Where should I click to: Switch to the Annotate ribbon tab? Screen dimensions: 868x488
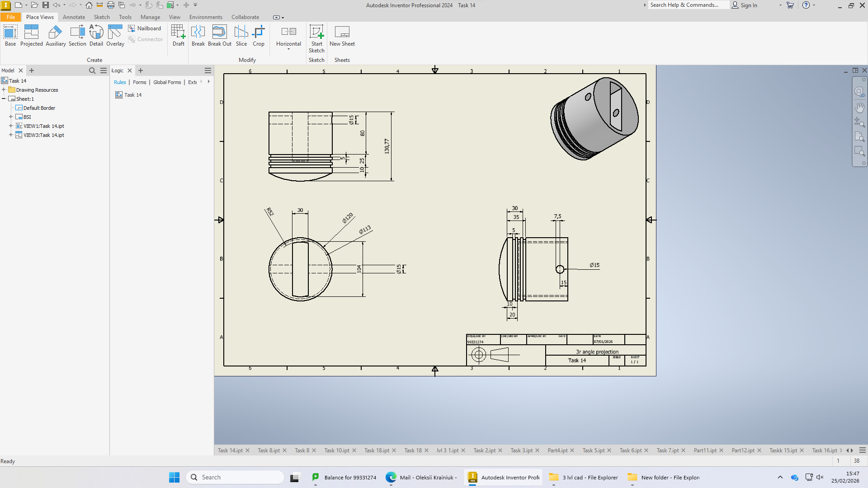(x=74, y=17)
